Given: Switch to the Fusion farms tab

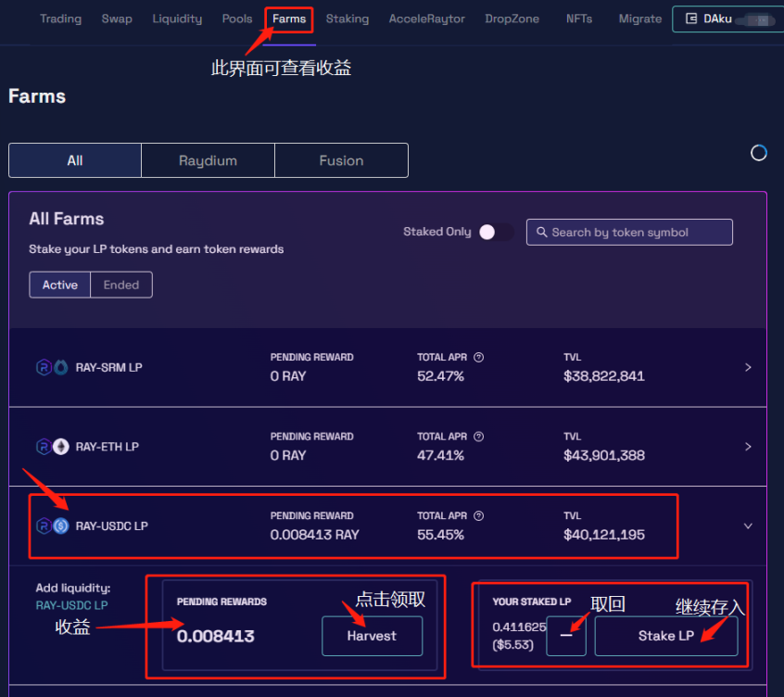Looking at the screenshot, I should point(341,160).
